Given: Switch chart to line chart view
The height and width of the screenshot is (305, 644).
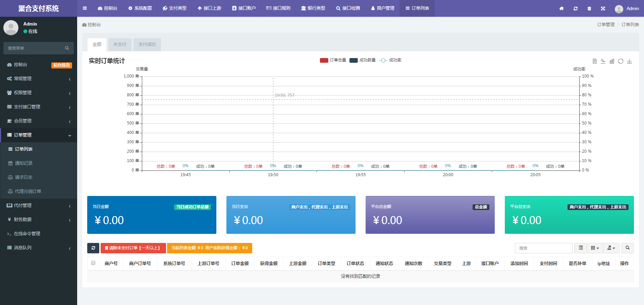Looking at the screenshot, I should 603,61.
